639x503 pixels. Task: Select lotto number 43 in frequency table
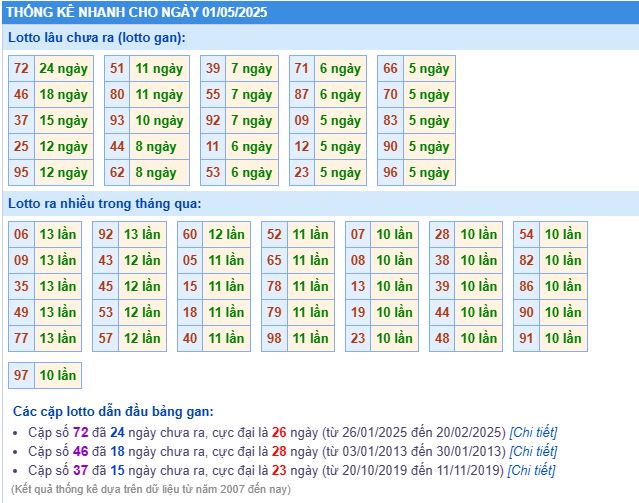(x=106, y=260)
